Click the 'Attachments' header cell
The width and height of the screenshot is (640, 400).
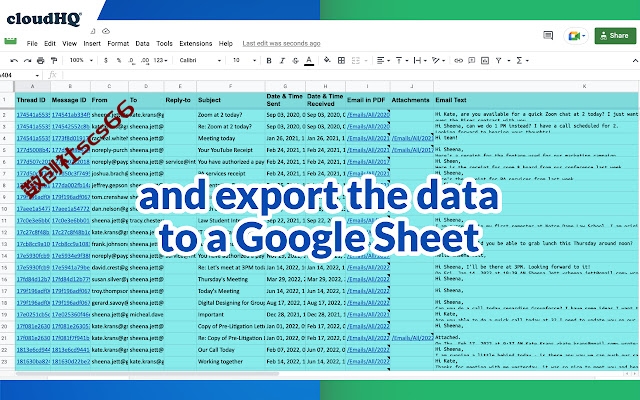click(411, 100)
